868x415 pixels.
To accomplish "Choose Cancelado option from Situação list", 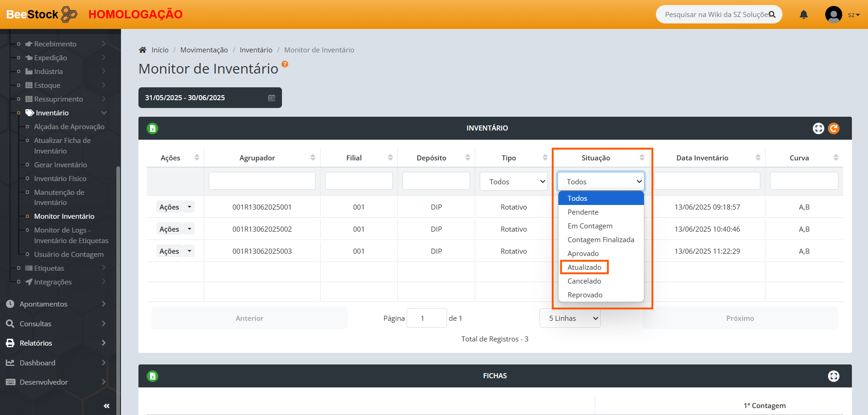I will pyautogui.click(x=584, y=281).
